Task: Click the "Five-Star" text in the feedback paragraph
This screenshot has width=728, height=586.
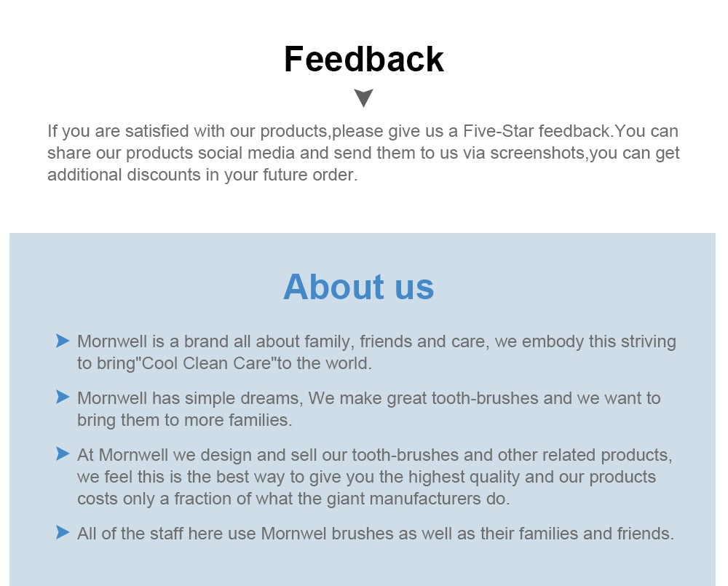Action: [498, 131]
